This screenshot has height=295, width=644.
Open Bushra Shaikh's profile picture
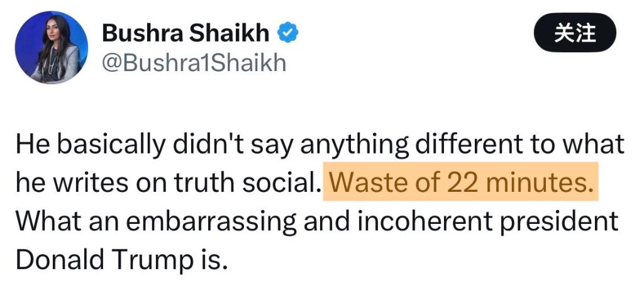point(51,47)
